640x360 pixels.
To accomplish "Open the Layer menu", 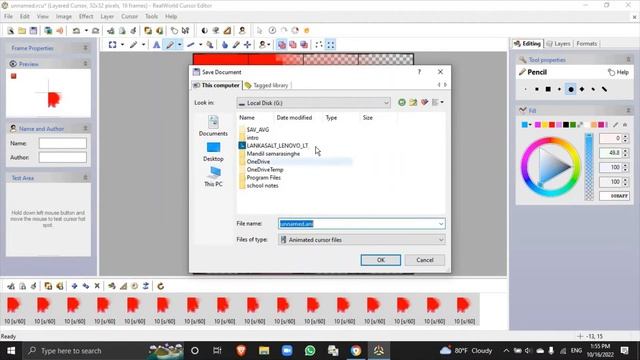I will (x=107, y=16).
